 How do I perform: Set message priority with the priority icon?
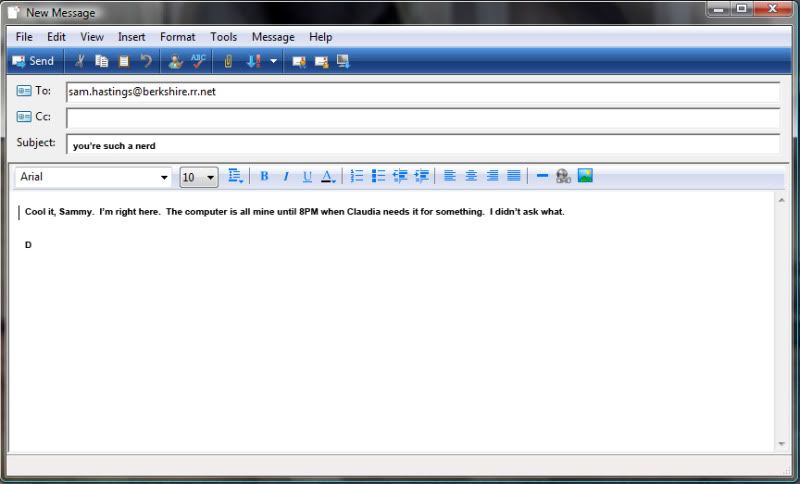(x=254, y=61)
